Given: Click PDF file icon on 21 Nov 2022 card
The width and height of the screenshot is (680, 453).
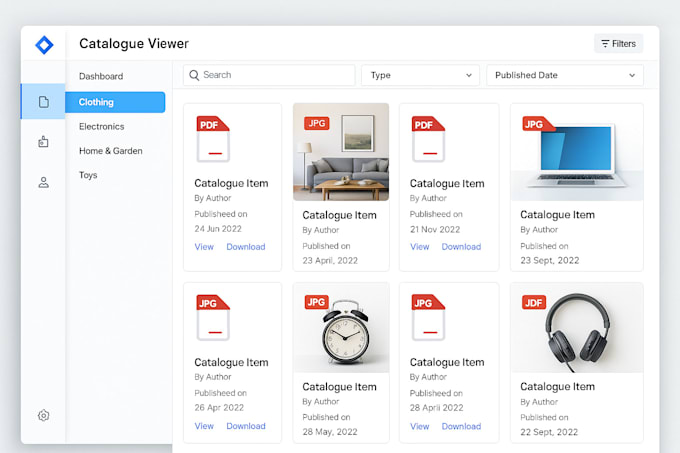Looking at the screenshot, I should point(428,139).
